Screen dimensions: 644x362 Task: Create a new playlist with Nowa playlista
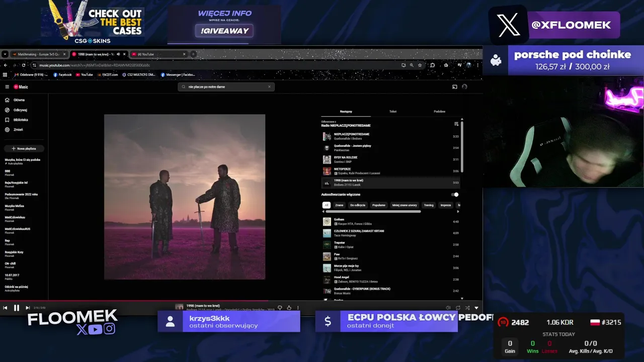24,149
